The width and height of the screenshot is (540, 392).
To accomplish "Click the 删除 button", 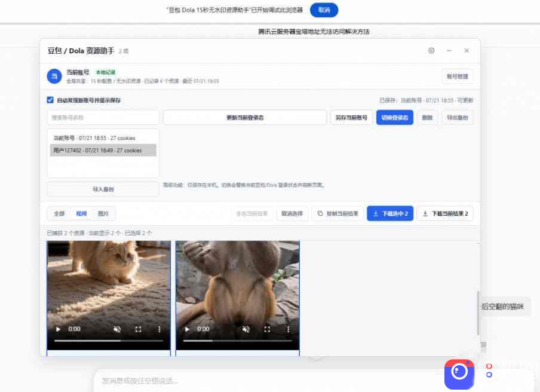I will (427, 118).
